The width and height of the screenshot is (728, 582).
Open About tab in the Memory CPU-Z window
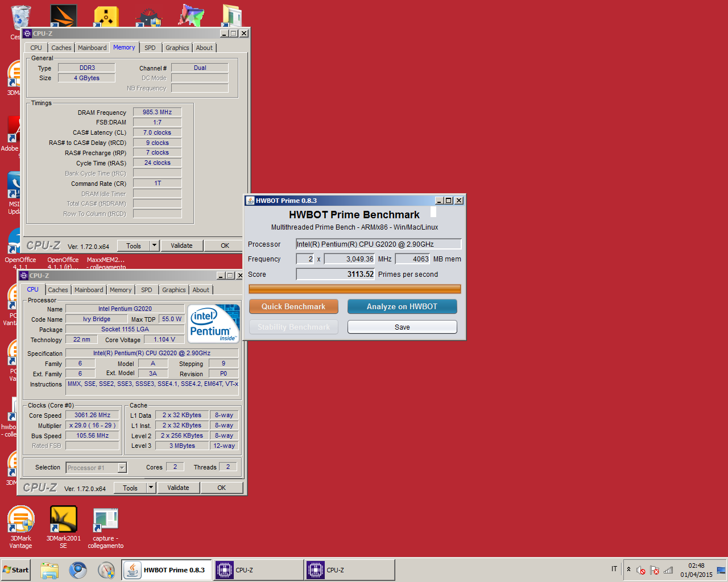pos(204,48)
